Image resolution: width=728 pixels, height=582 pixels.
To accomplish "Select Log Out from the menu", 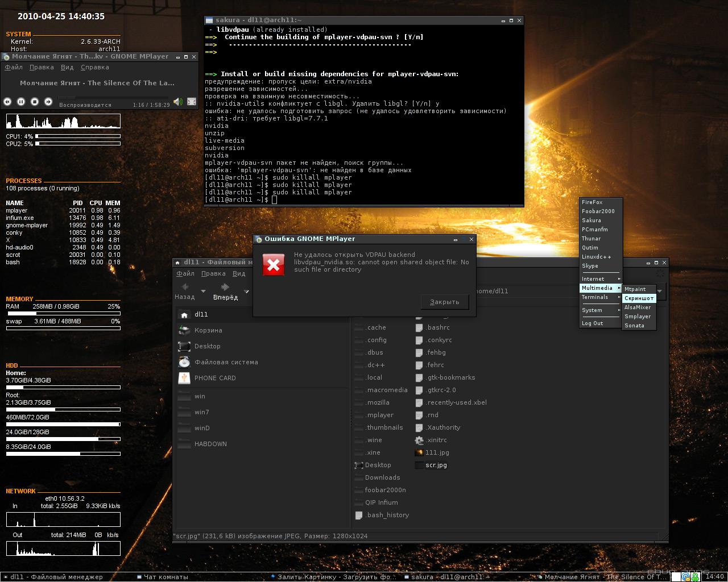I will point(592,323).
